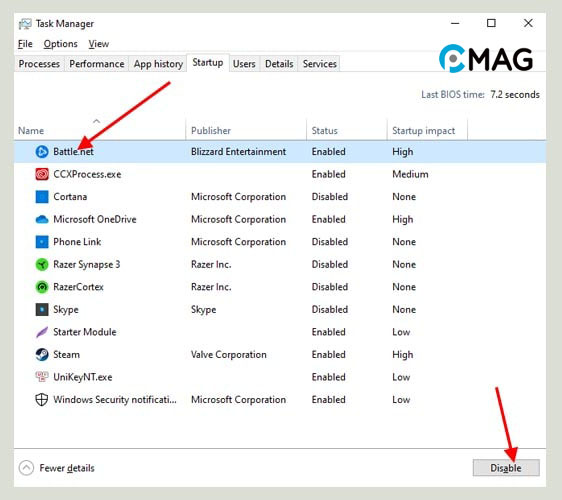Open the File menu
The height and width of the screenshot is (500, 562).
point(25,44)
